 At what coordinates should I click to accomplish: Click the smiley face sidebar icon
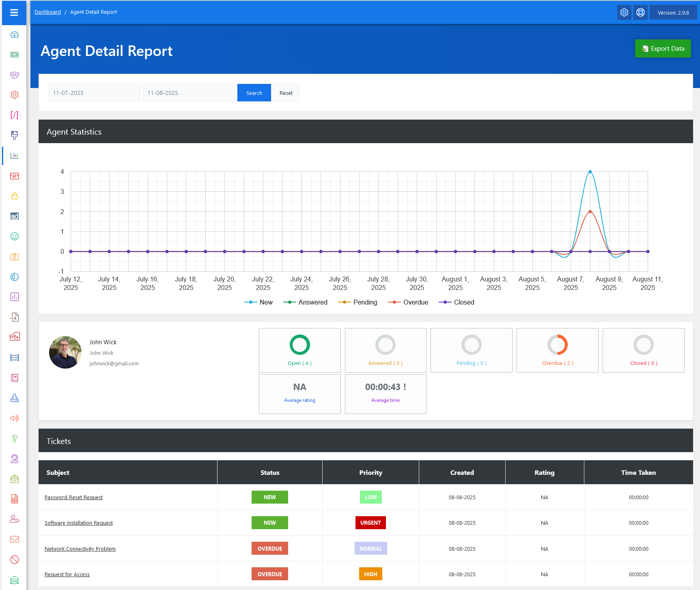(15, 236)
